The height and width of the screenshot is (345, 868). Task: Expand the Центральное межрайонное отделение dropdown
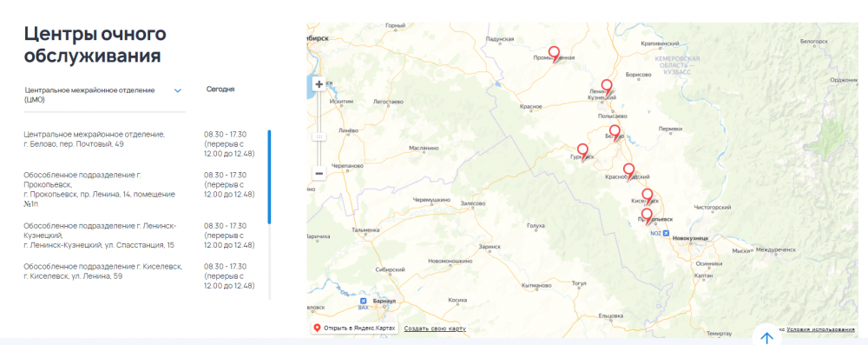[x=103, y=95]
